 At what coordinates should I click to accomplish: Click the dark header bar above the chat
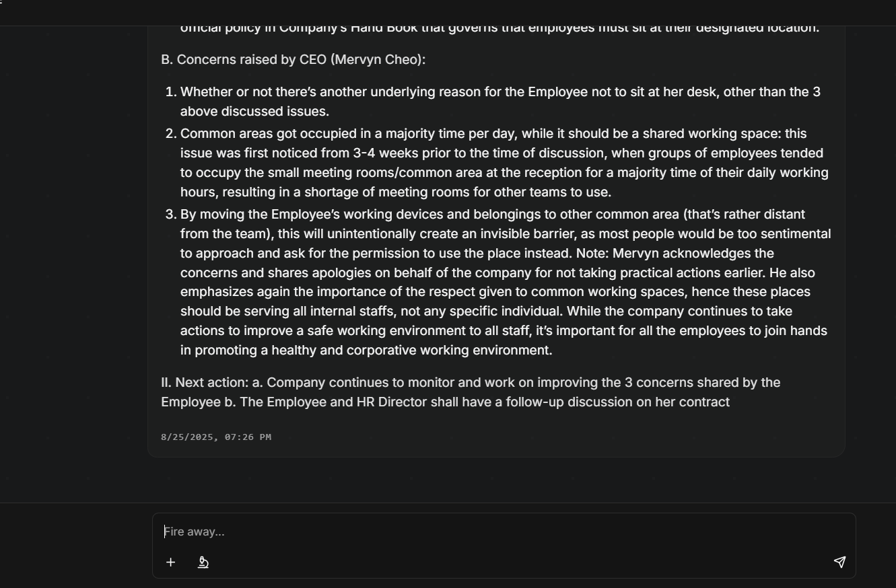click(x=448, y=13)
